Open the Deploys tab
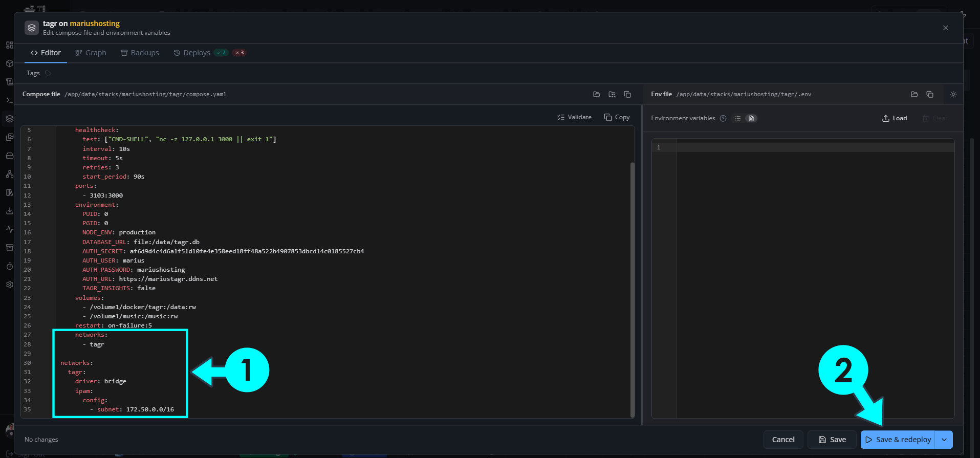Image resolution: width=980 pixels, height=458 pixels. [x=209, y=53]
